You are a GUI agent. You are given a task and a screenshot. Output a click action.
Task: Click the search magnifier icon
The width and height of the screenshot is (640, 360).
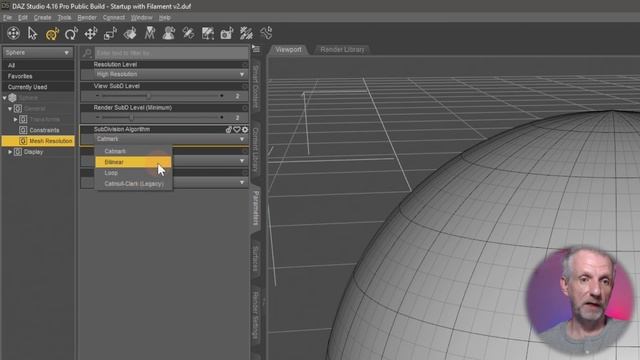(x=87, y=53)
